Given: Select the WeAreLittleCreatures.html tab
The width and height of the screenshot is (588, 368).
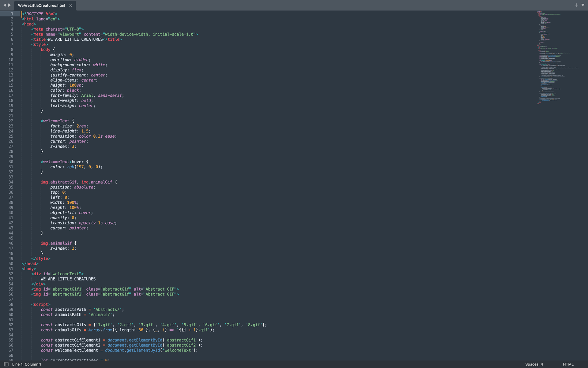Looking at the screenshot, I should [x=41, y=6].
